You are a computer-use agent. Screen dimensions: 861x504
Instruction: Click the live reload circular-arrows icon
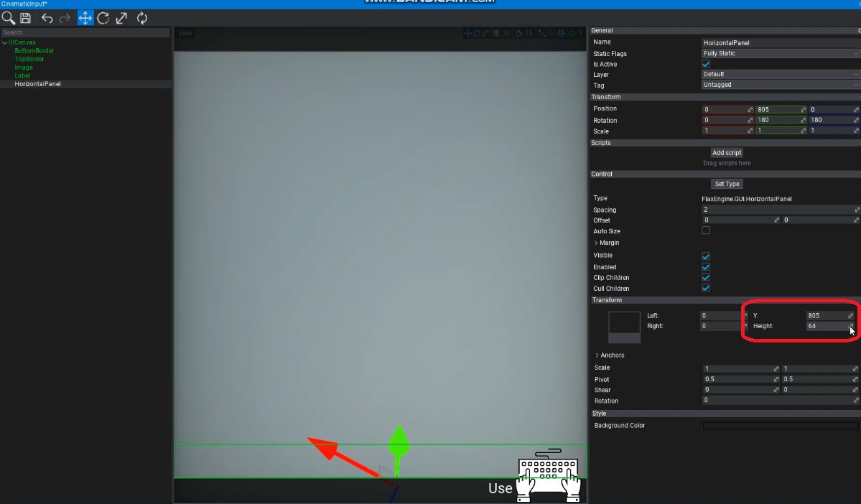[x=142, y=18]
